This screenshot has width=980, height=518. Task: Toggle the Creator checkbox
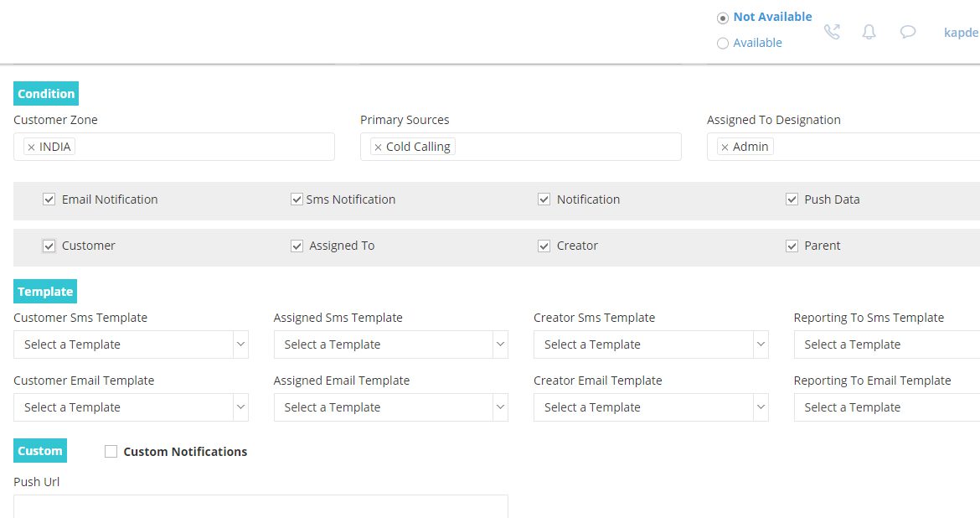pos(544,246)
